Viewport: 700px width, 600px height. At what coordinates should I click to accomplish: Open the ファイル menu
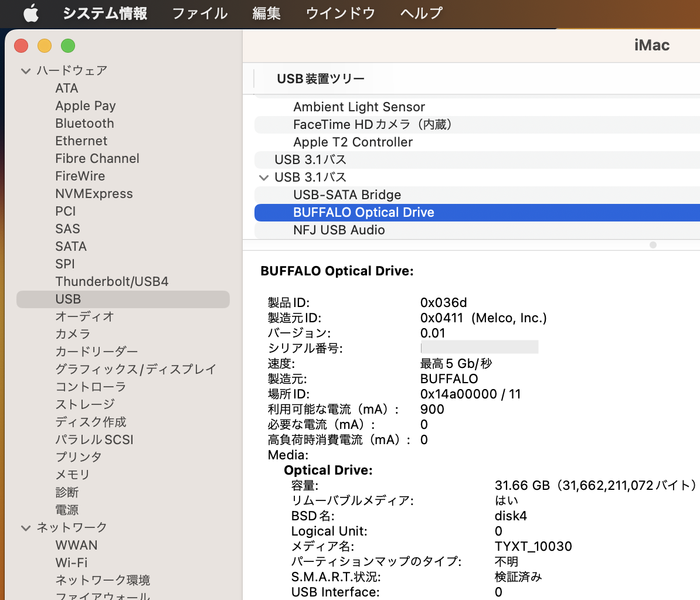pyautogui.click(x=199, y=13)
